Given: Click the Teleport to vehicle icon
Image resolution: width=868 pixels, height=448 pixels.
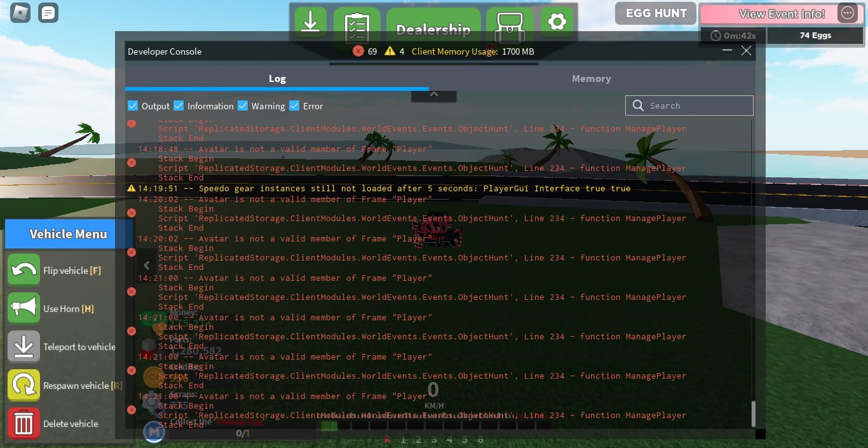Looking at the screenshot, I should 24,347.
